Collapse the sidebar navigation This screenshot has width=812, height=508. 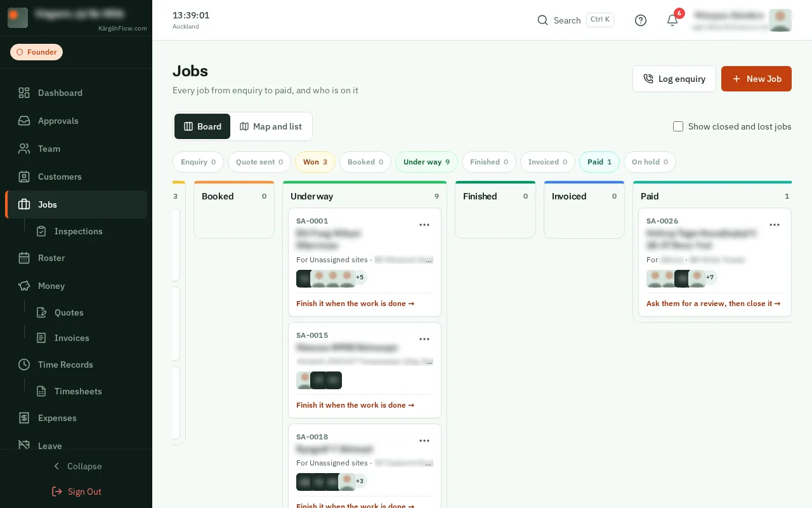point(76,466)
